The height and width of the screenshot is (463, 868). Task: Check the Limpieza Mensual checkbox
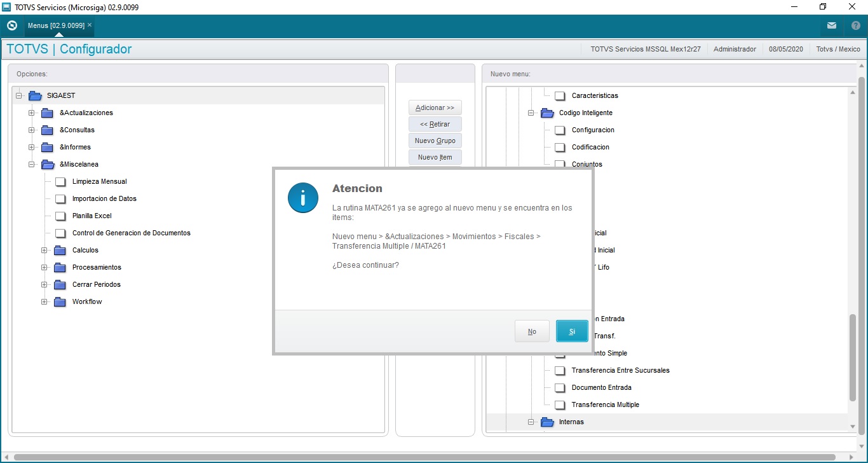[x=60, y=181]
